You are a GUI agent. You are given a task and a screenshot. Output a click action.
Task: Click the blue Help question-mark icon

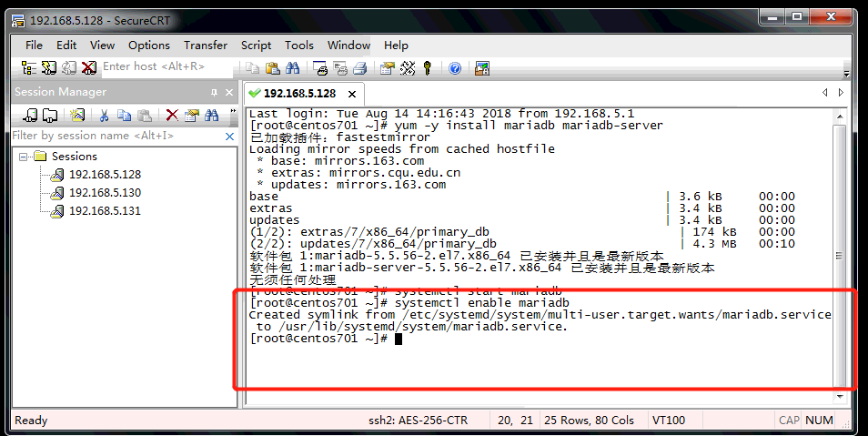click(455, 68)
